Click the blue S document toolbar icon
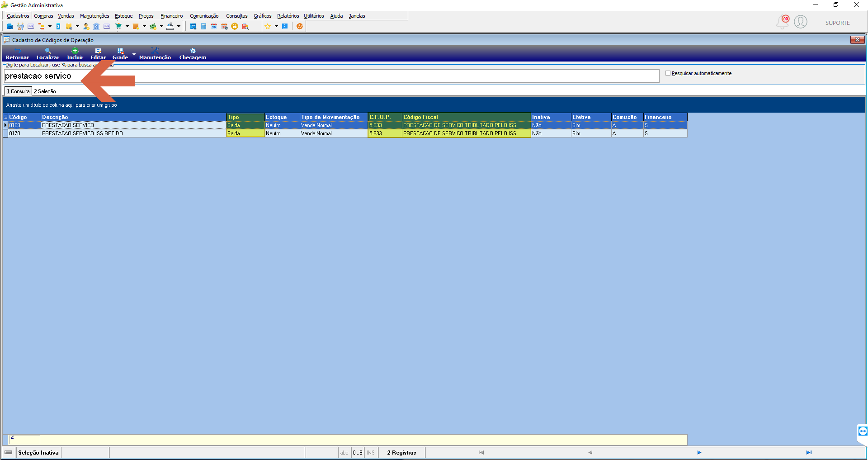Screen dimensions: 868x460 point(58,26)
